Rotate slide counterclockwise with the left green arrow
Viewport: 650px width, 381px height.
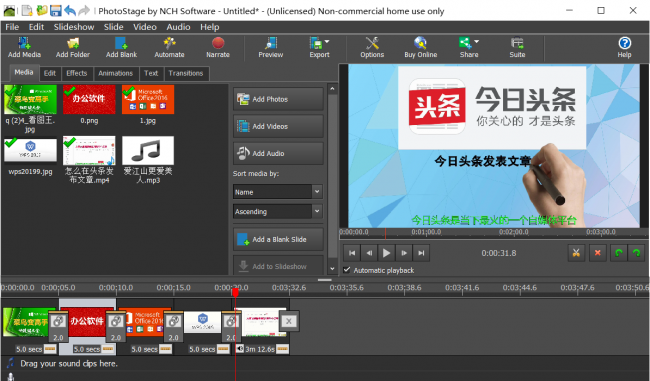pos(619,253)
